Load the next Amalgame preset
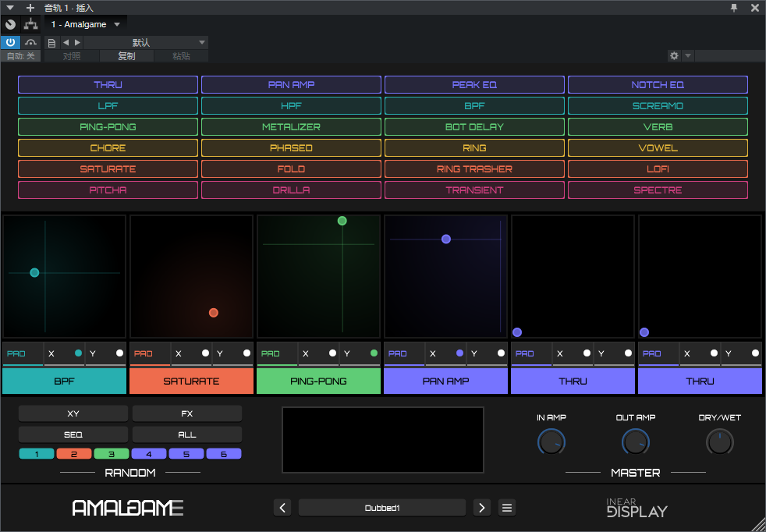This screenshot has width=766, height=532. tap(482, 508)
